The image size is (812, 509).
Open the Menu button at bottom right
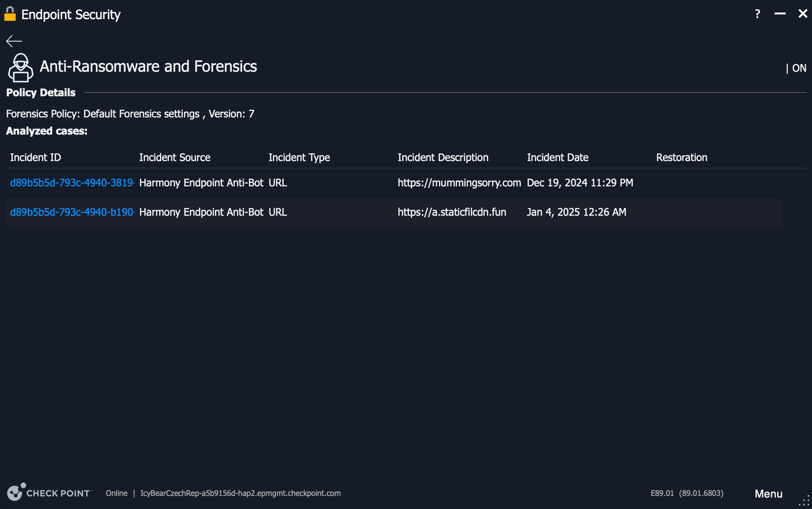coord(768,494)
